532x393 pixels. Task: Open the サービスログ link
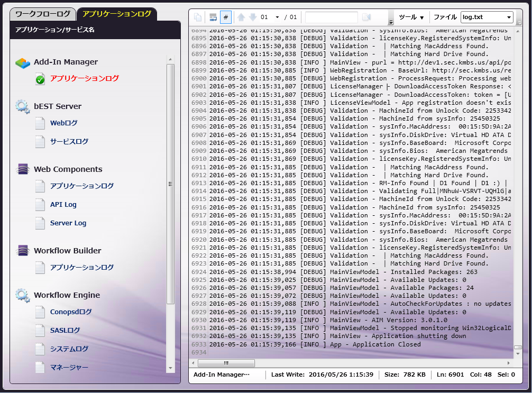point(69,142)
